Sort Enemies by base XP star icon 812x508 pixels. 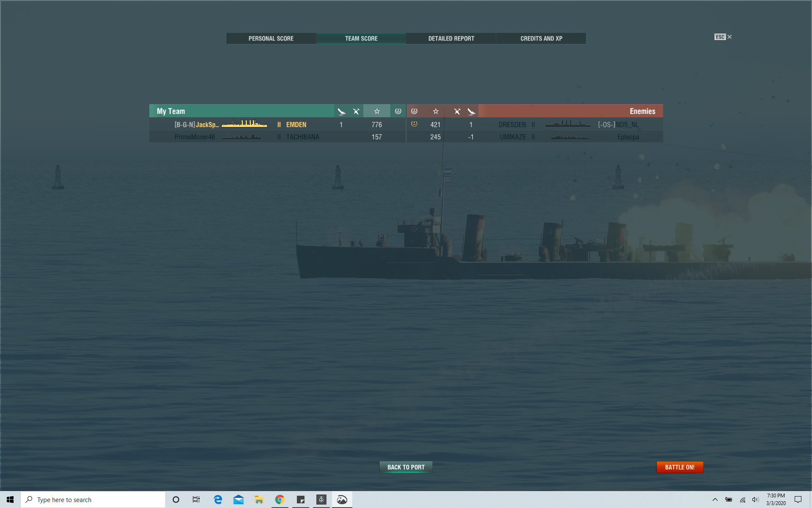click(436, 111)
